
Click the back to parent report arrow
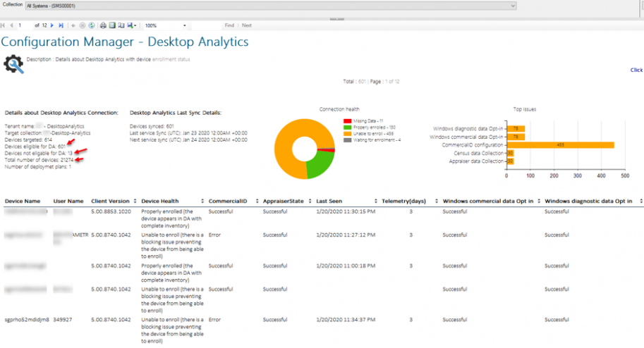pos(73,25)
